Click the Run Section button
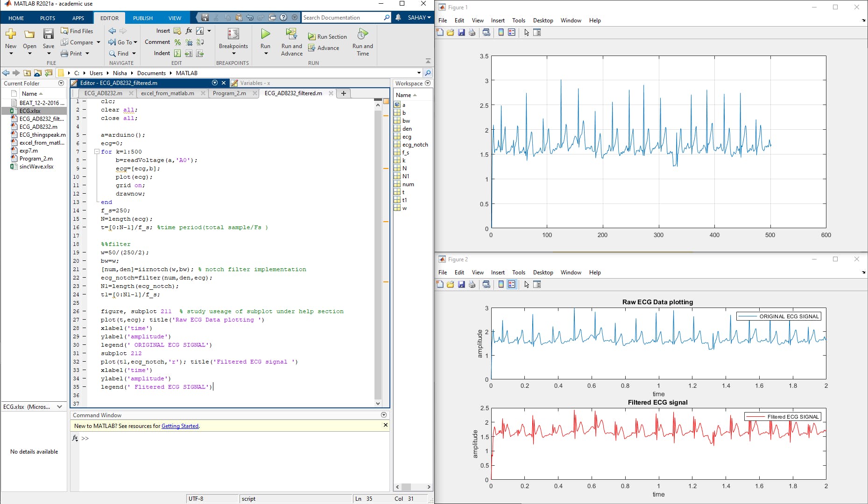This screenshot has height=504, width=868. click(x=327, y=36)
